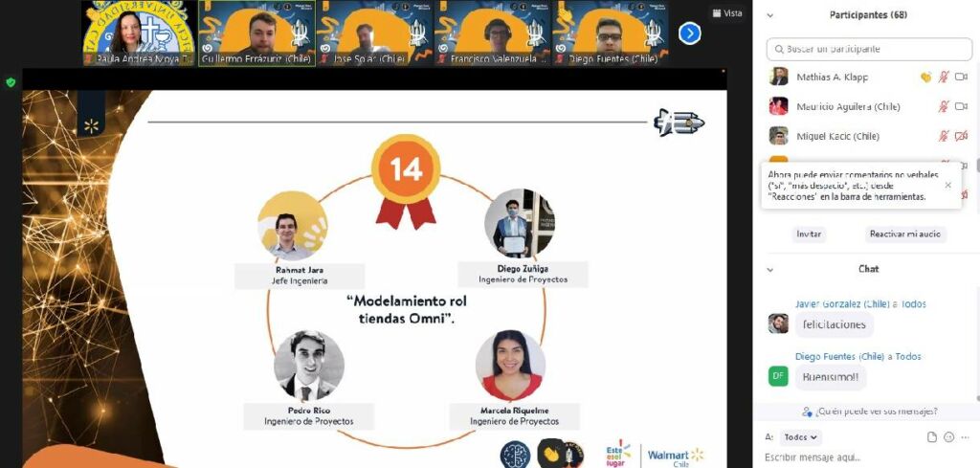The width and height of the screenshot is (980, 468).
Task: Select Francisco Valenzuela video thumbnail
Action: coord(492,33)
